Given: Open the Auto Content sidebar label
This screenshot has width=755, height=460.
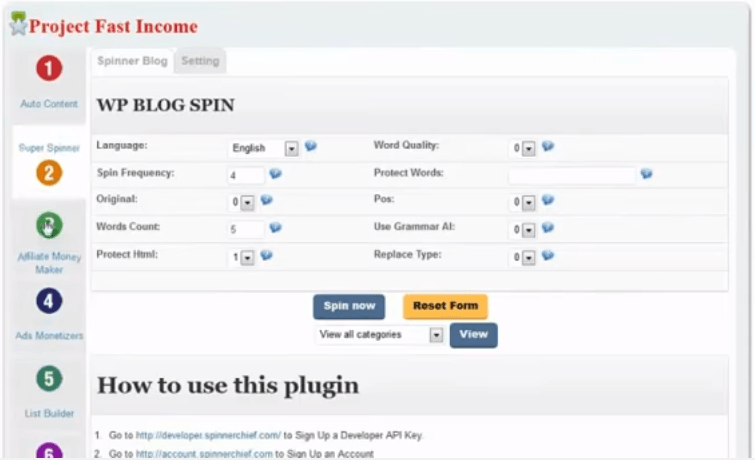Looking at the screenshot, I should [x=49, y=104].
